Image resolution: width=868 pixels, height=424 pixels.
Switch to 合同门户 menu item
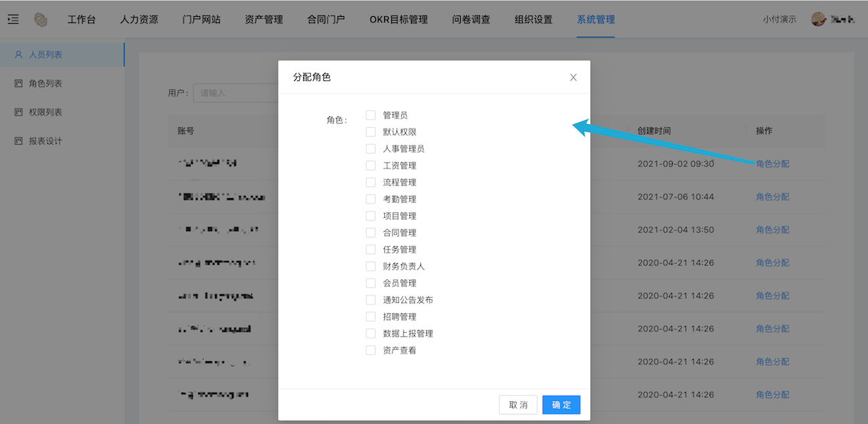[326, 19]
